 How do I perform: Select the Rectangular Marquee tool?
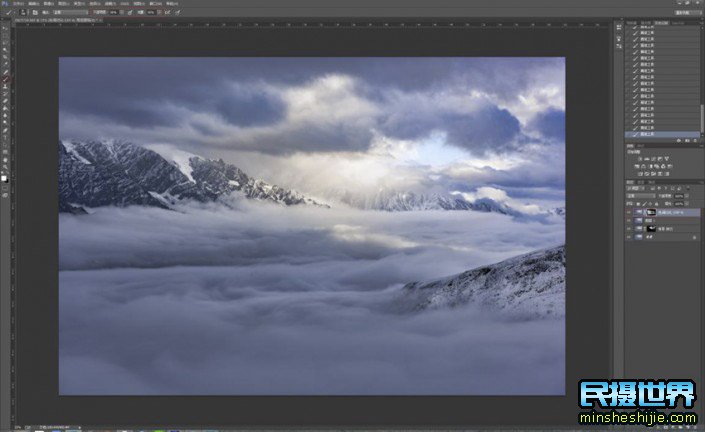tap(6, 36)
